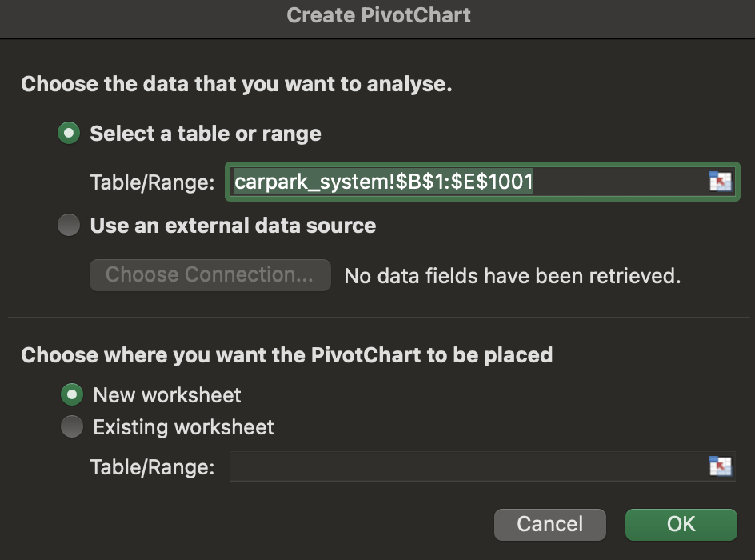This screenshot has height=560, width=755.
Task: Click the 'Existing worksheet' label text
Action: (x=183, y=427)
